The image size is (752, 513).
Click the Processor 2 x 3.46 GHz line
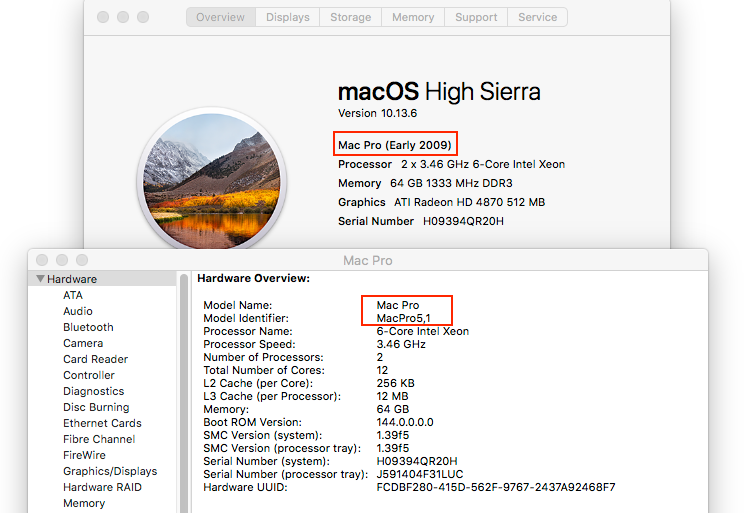(x=451, y=164)
